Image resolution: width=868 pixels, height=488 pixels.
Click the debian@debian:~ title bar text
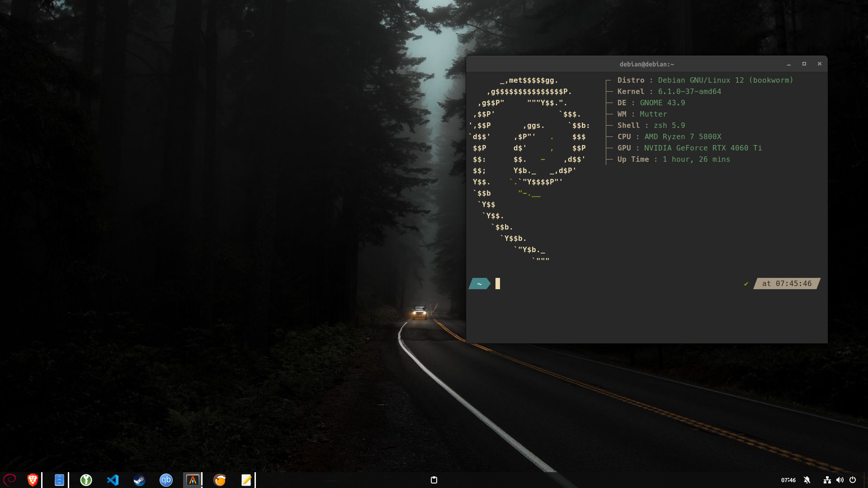[647, 64]
